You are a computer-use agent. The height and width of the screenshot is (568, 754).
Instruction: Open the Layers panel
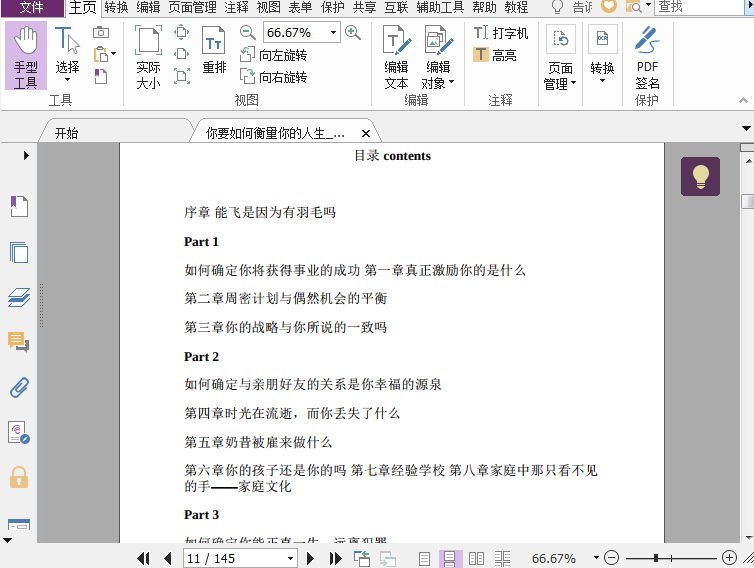[19, 297]
